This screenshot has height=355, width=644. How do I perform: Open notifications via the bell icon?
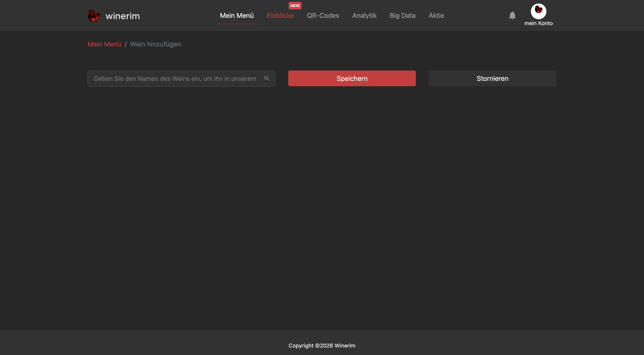pos(512,15)
